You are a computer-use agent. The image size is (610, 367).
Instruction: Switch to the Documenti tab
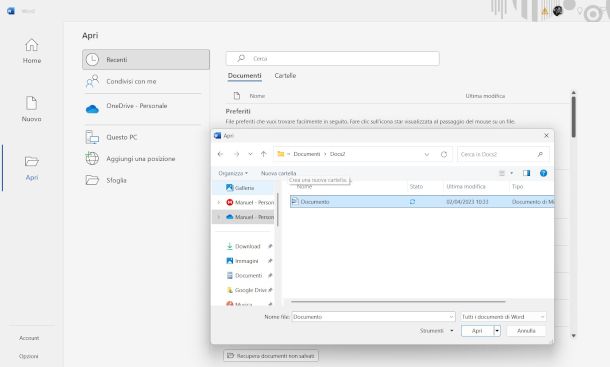click(244, 76)
